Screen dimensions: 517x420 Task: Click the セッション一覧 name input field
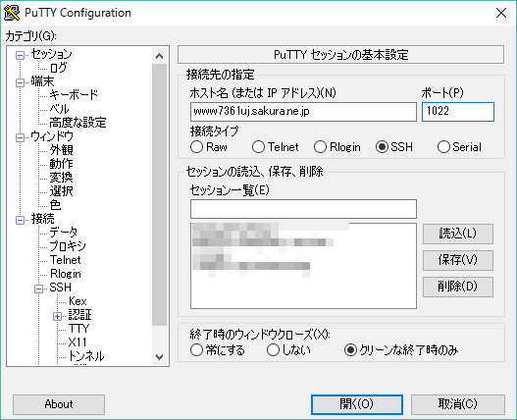tap(303, 209)
